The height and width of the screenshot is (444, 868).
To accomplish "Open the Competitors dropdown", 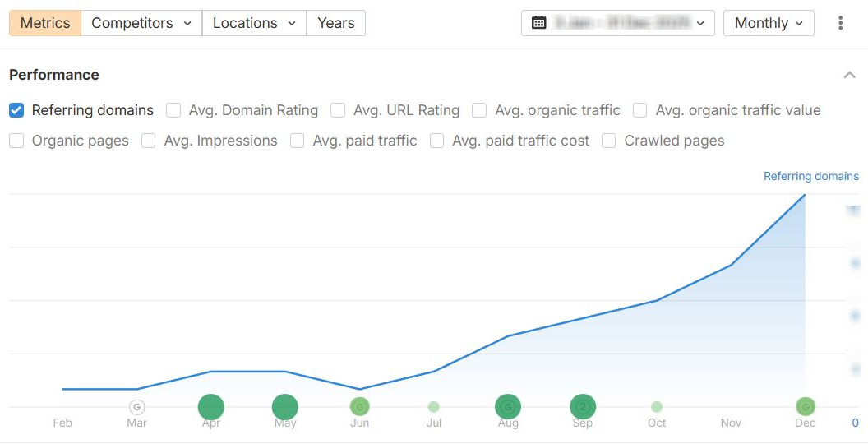I will (x=141, y=23).
